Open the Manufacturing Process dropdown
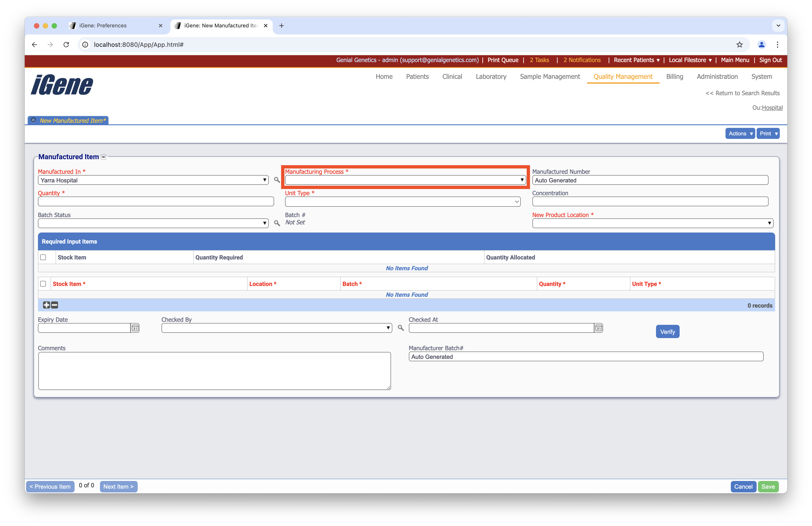Image resolution: width=812 pixels, height=526 pixels. pos(405,180)
